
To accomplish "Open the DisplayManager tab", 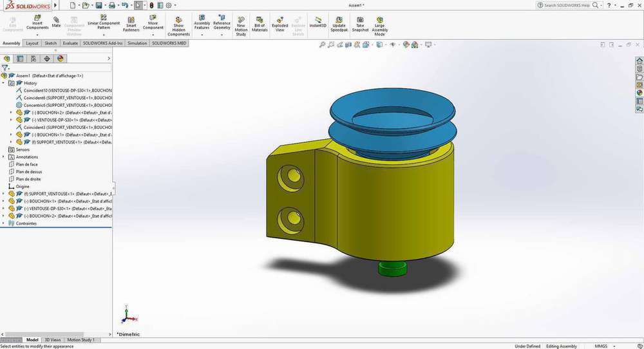I will click(x=61, y=59).
